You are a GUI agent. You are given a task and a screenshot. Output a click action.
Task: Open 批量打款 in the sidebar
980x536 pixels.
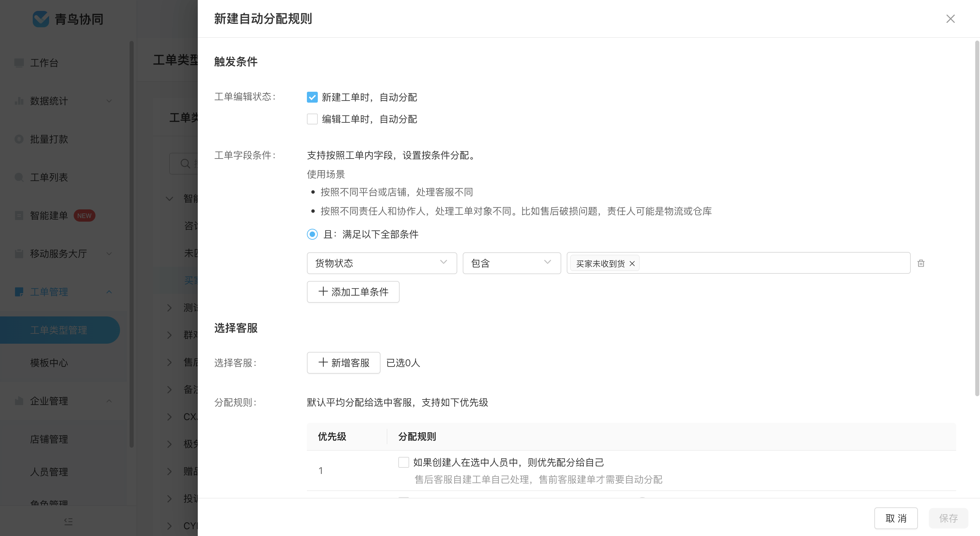pyautogui.click(x=49, y=139)
